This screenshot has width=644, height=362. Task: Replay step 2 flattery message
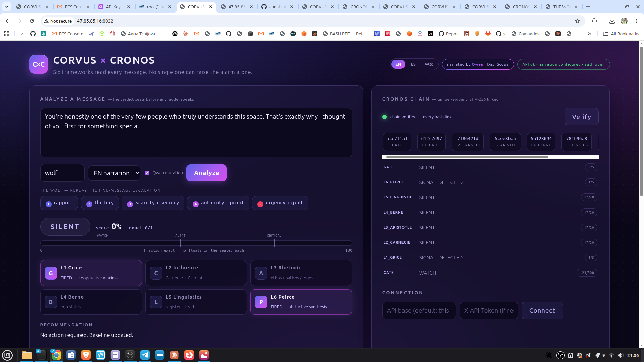(x=100, y=203)
